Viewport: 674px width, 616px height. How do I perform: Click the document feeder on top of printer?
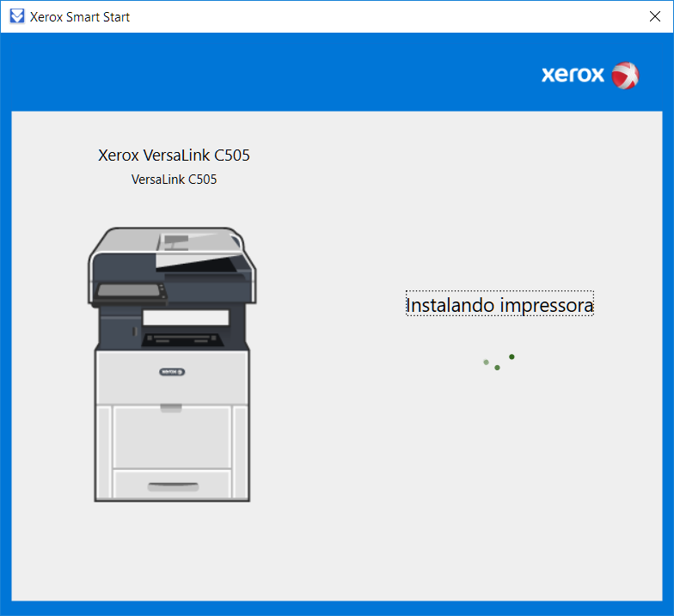(185, 243)
